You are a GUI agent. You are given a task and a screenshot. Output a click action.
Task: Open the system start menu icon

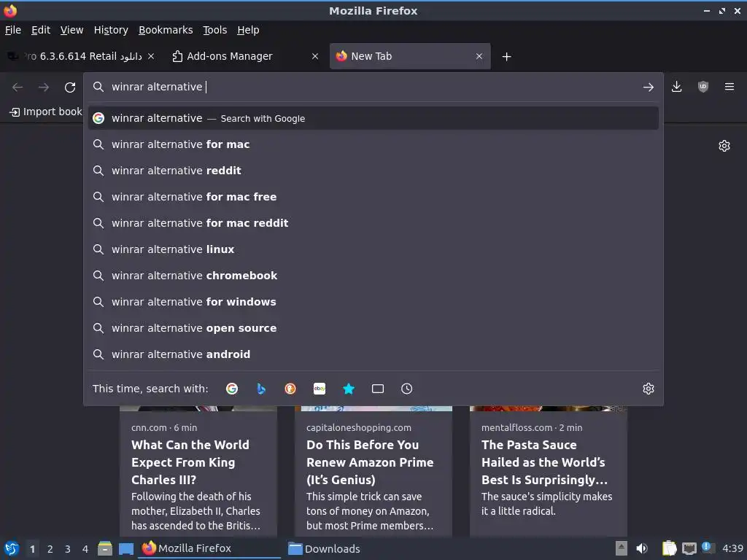pyautogui.click(x=12, y=548)
